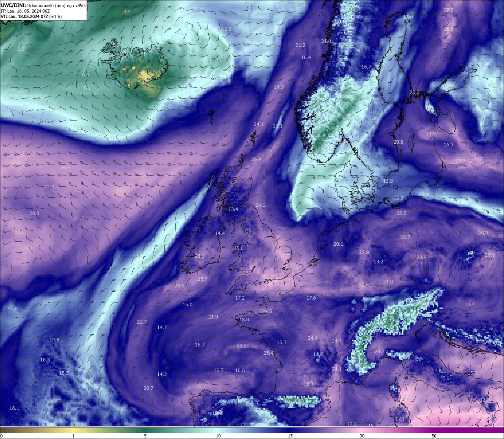504x439 pixels.
Task: Click the map value '24.1'
Action: [x=260, y=205]
